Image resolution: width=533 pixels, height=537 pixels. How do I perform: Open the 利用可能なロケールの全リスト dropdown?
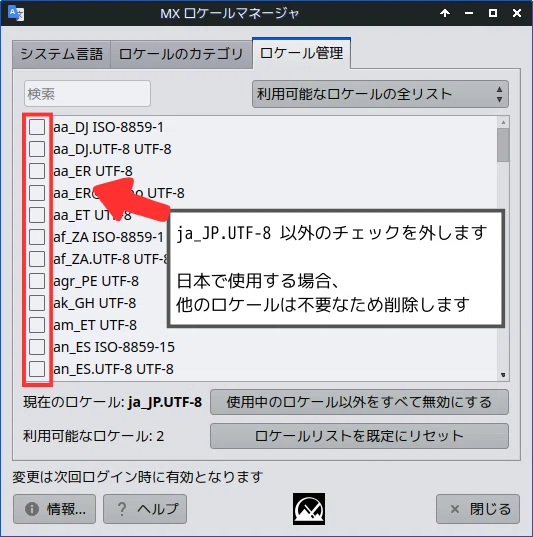[x=380, y=94]
